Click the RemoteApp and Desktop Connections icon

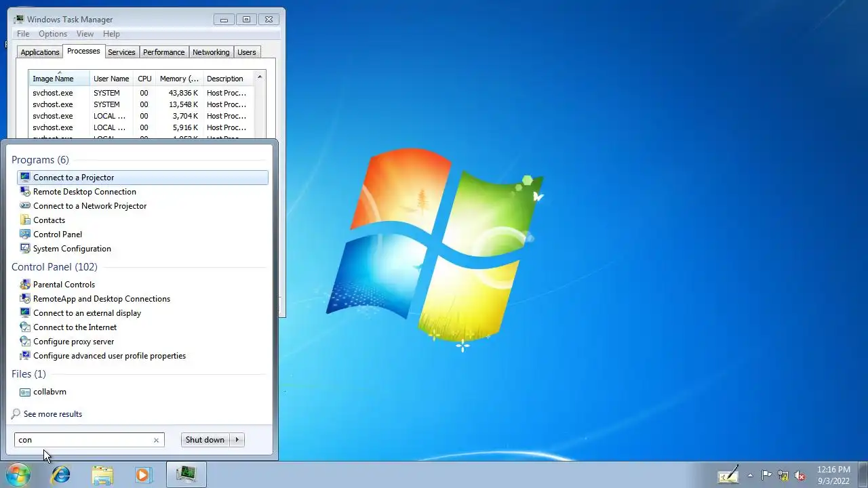tap(25, 298)
